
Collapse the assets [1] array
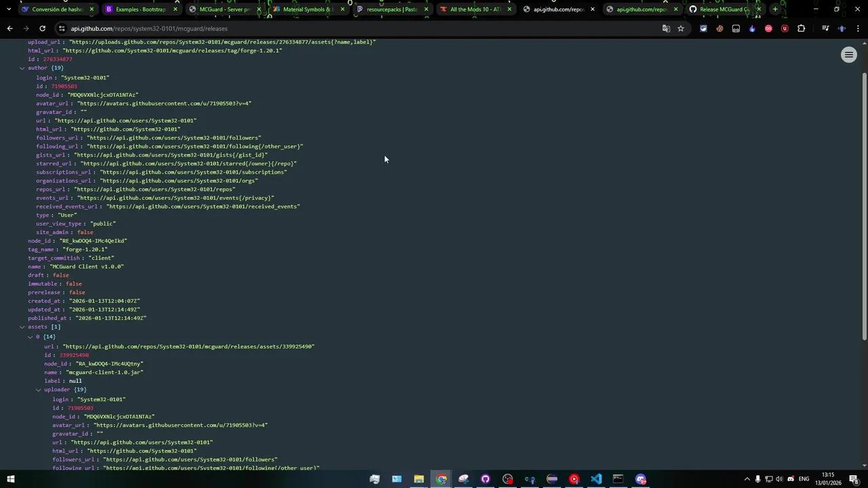[x=22, y=327]
